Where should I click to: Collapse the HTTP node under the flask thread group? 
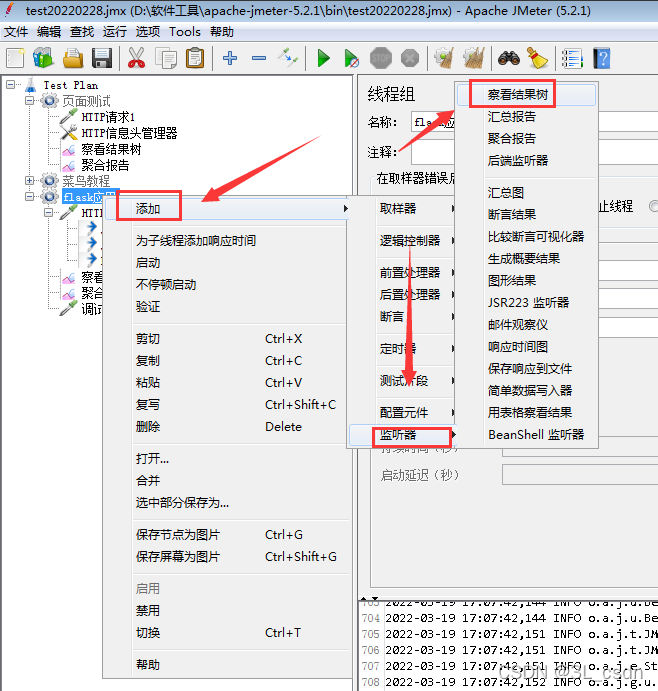[49, 212]
